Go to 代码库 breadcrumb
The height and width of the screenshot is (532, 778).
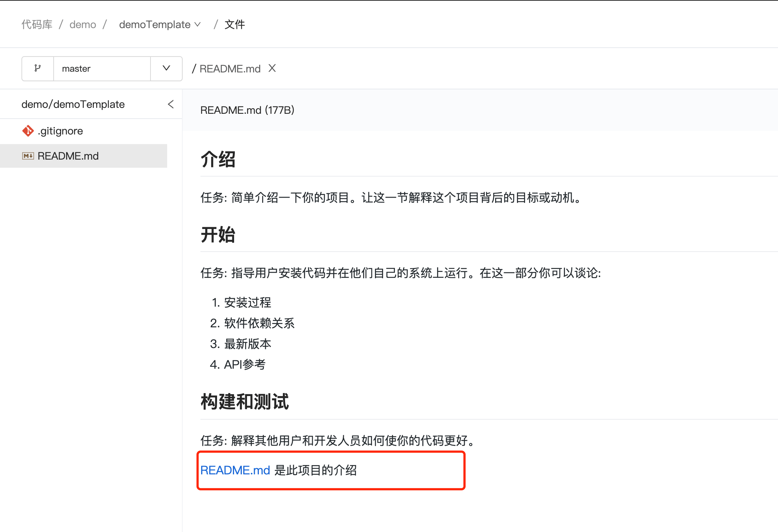(x=37, y=24)
